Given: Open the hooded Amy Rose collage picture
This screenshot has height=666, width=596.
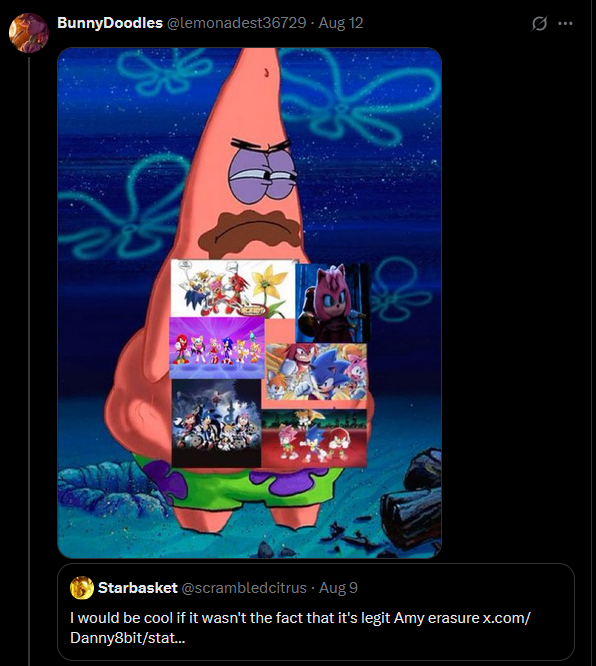Looking at the screenshot, I should [333, 303].
